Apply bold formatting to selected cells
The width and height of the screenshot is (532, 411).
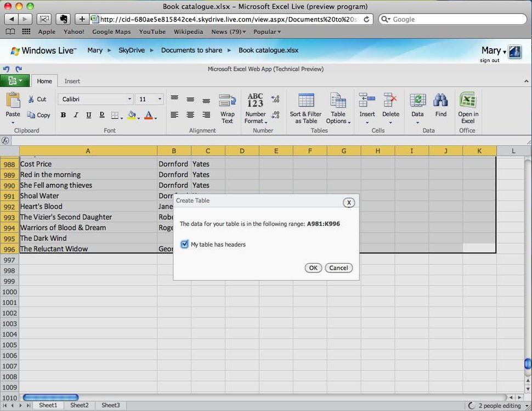(63, 116)
